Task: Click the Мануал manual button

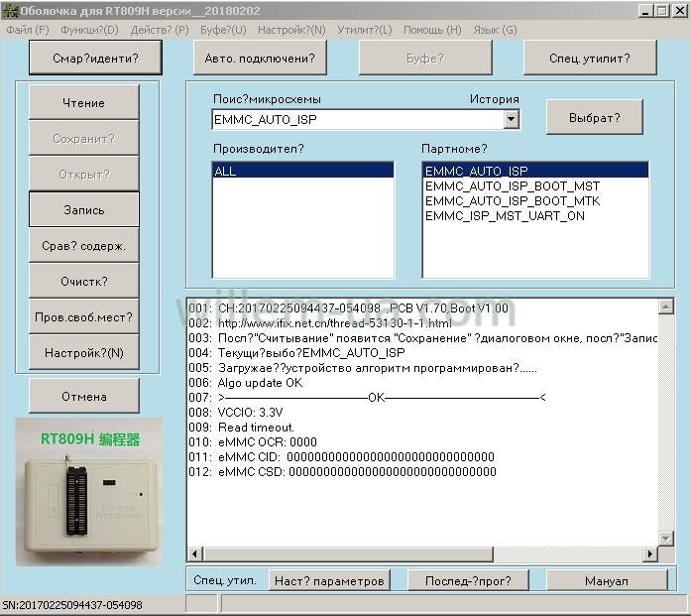Action: click(607, 580)
